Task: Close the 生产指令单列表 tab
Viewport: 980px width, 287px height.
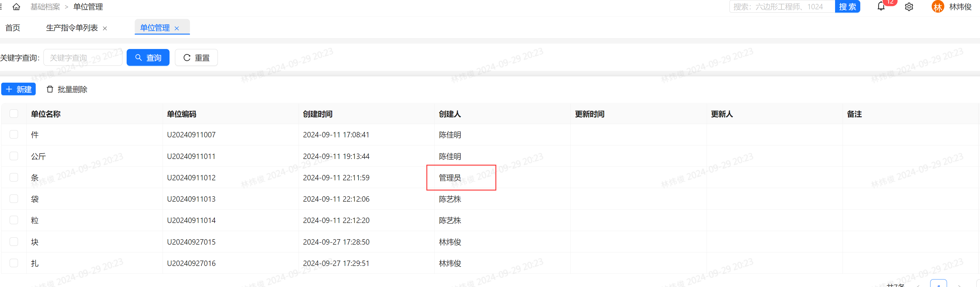Action: click(105, 28)
